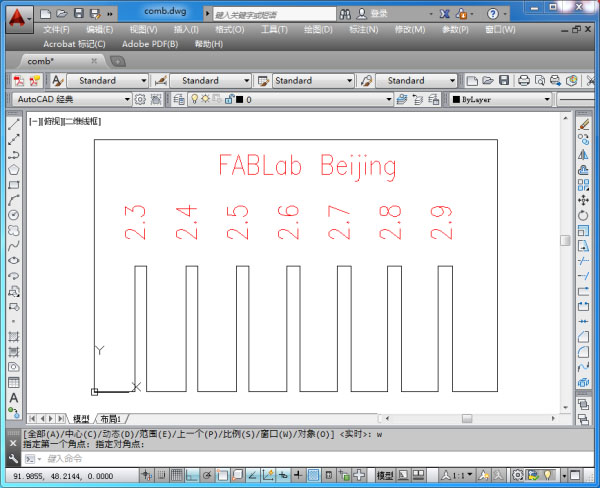Open the 格式(O) menu

[x=230, y=29]
